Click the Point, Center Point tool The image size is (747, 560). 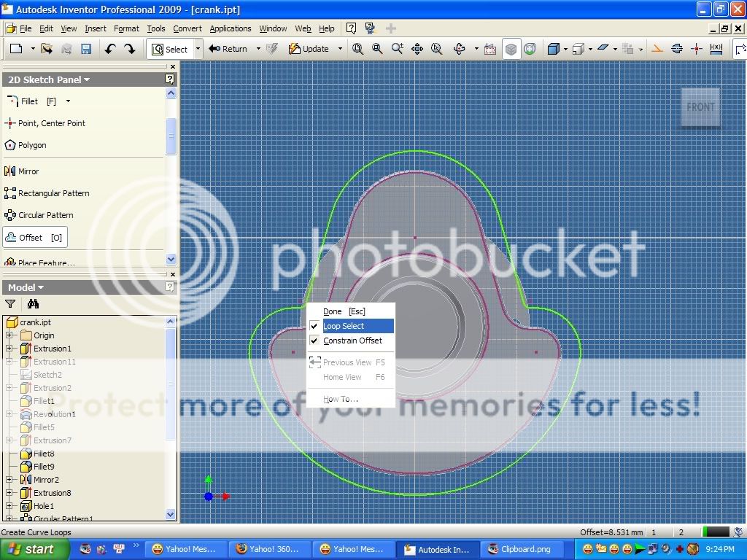pyautogui.click(x=51, y=123)
